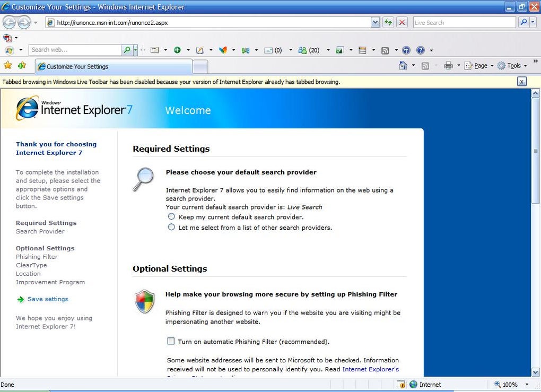Enable Turn on automatic Phishing Filter checkbox
Image resolution: width=541 pixels, height=392 pixels.
tap(171, 341)
